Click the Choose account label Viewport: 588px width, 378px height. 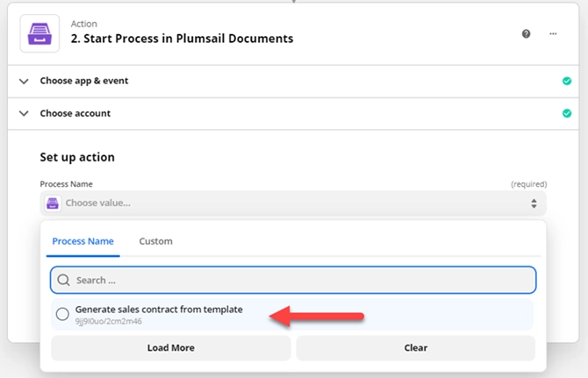[75, 113]
